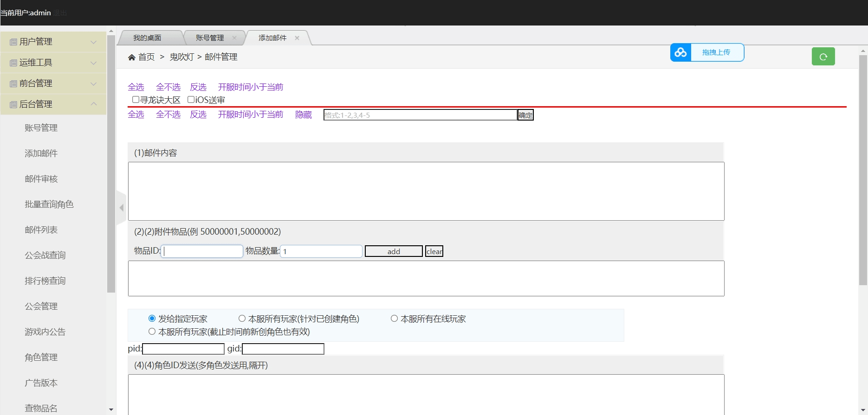The width and height of the screenshot is (868, 415).
Task: Switch to 账号管理 tab
Action: click(210, 38)
